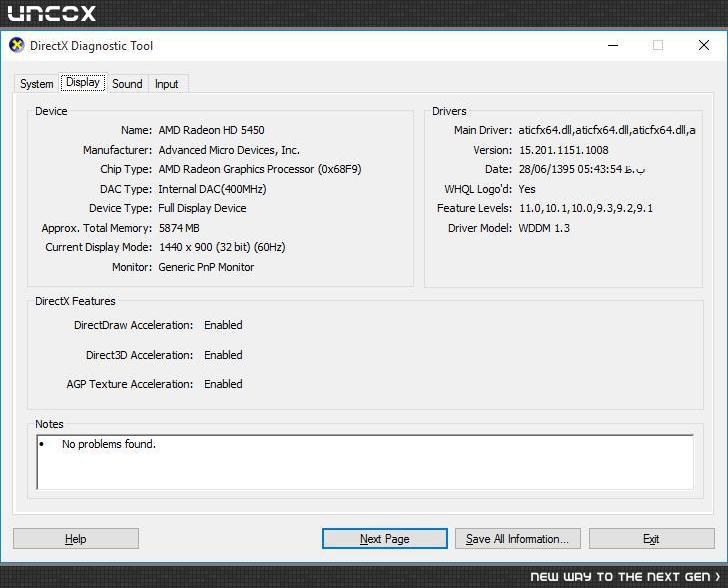Screen dimensions: 728x588
Task: Click the device name 'AMD Radeon HD 5450'
Action: [211, 130]
